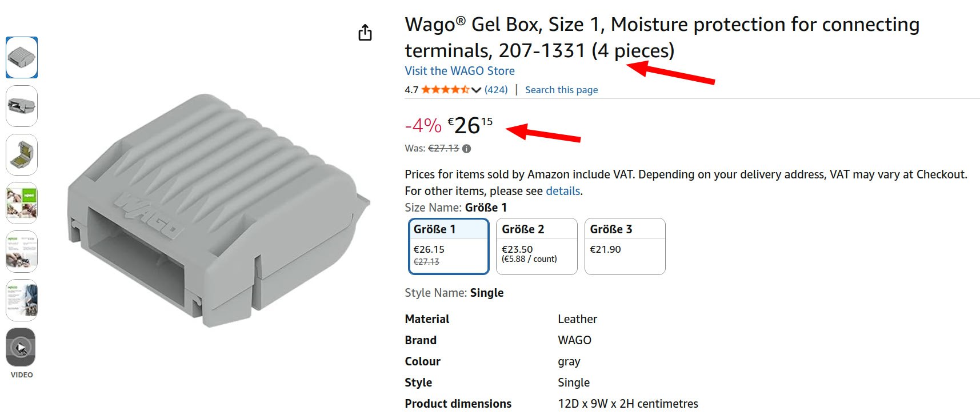Image resolution: width=980 pixels, height=418 pixels.
Task: Play the product video thumbnail
Action: coord(21,347)
